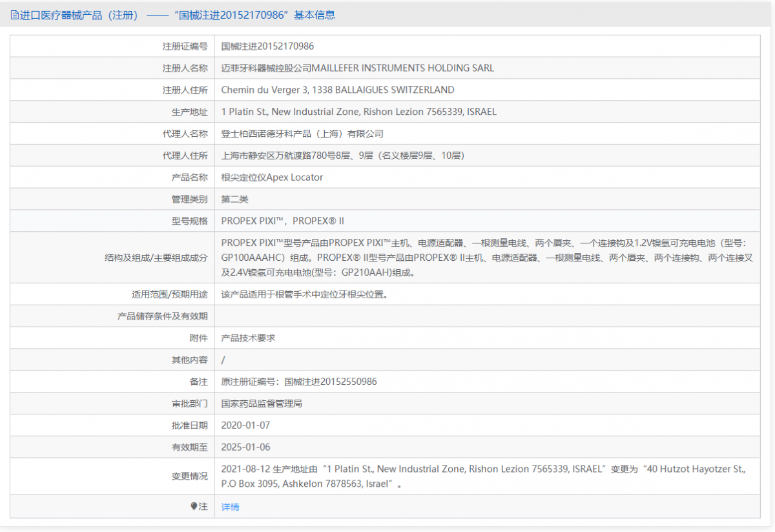Image resolution: width=775 pixels, height=532 pixels.
Task: Click the 代理人名称 label
Action: coord(185,134)
